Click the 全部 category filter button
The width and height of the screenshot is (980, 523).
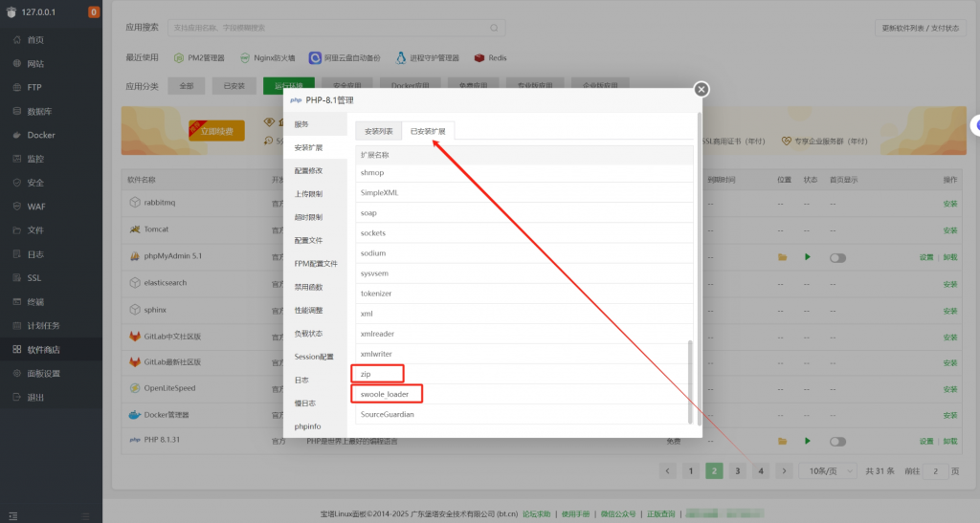(187, 85)
